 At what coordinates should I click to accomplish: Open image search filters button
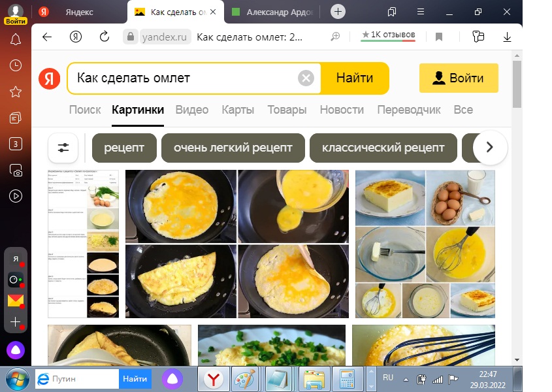click(x=63, y=148)
